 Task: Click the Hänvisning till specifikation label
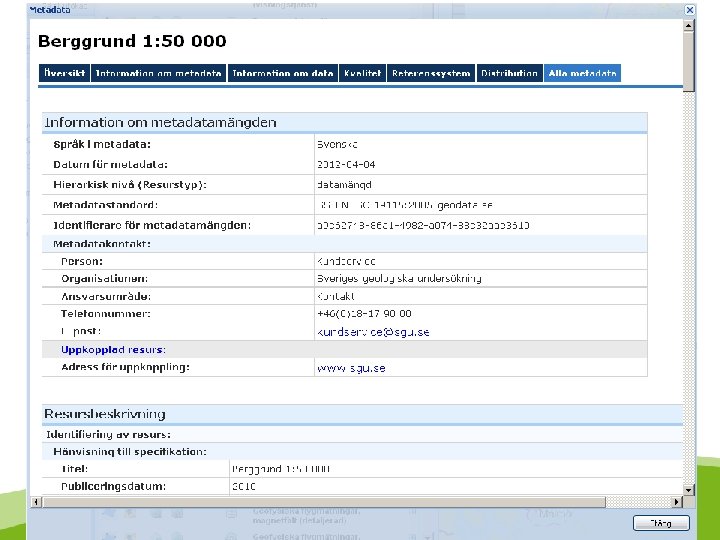(x=130, y=452)
